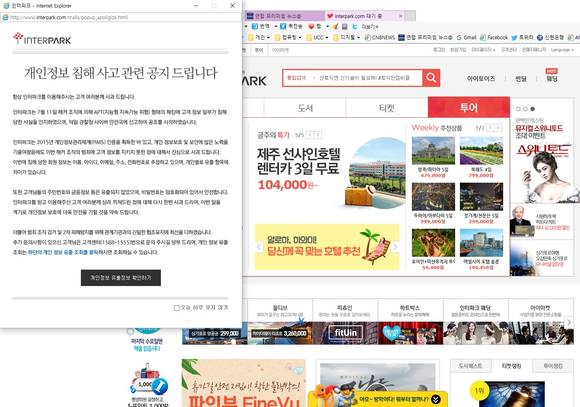Select the second carousel dot indicator
The width and height of the screenshot is (580, 407).
coord(525,109)
